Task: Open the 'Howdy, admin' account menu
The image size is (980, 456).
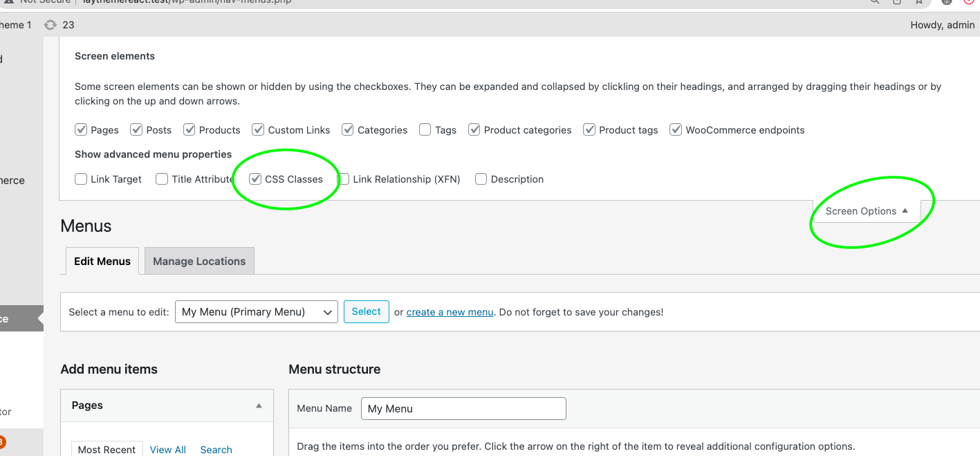Action: point(942,25)
